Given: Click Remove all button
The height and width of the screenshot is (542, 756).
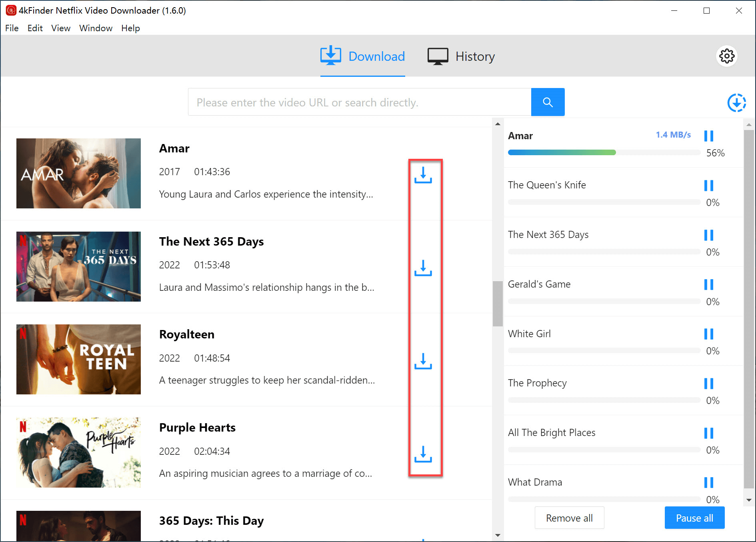Looking at the screenshot, I should coord(569,518).
